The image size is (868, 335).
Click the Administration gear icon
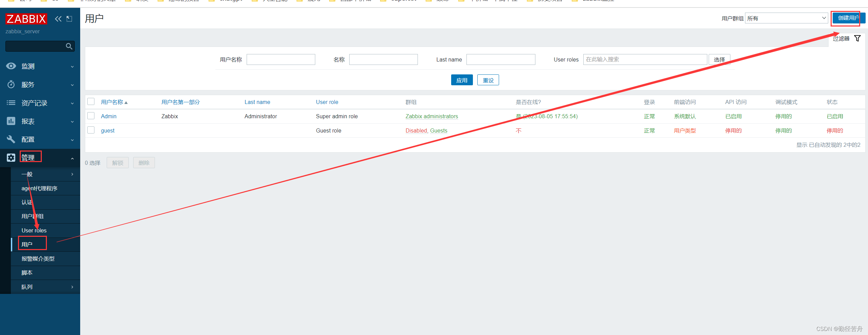(x=11, y=158)
